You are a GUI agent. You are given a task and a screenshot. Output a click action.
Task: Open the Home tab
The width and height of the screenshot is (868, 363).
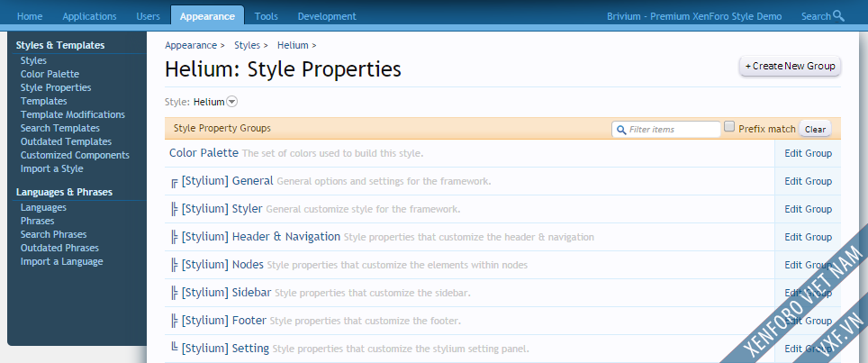coord(30,16)
